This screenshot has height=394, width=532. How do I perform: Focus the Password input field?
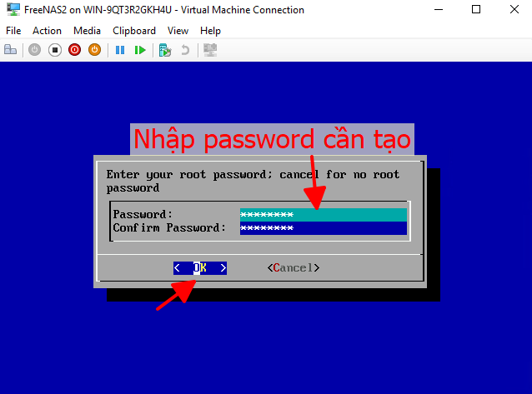coord(324,215)
